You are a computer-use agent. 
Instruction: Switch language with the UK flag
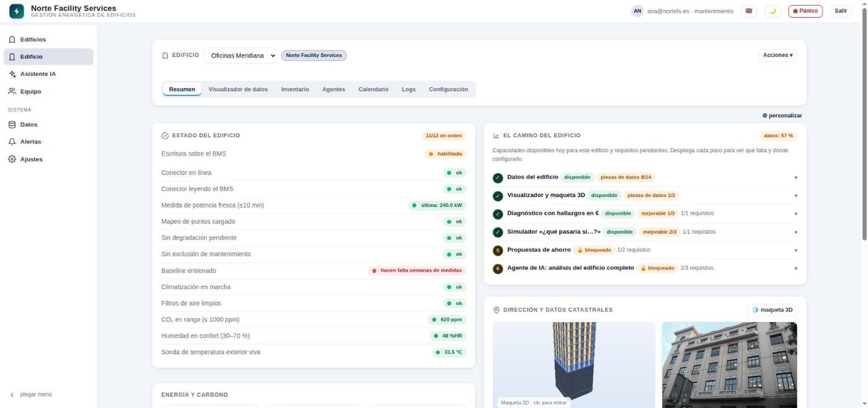pos(749,11)
